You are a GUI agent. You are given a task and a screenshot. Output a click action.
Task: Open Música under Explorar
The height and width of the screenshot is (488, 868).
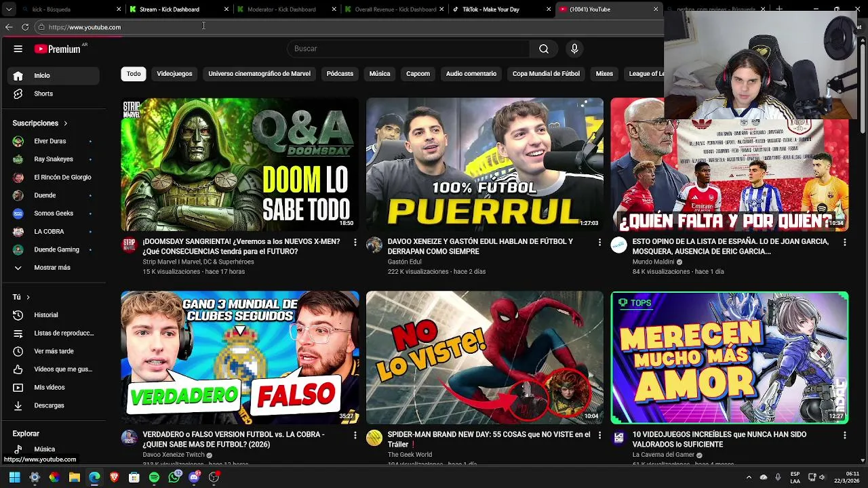54,449
